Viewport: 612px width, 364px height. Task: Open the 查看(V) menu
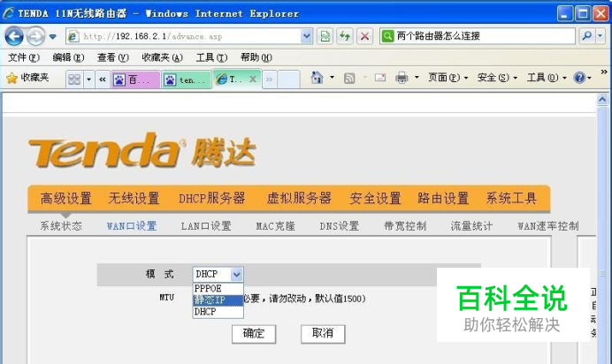click(113, 57)
